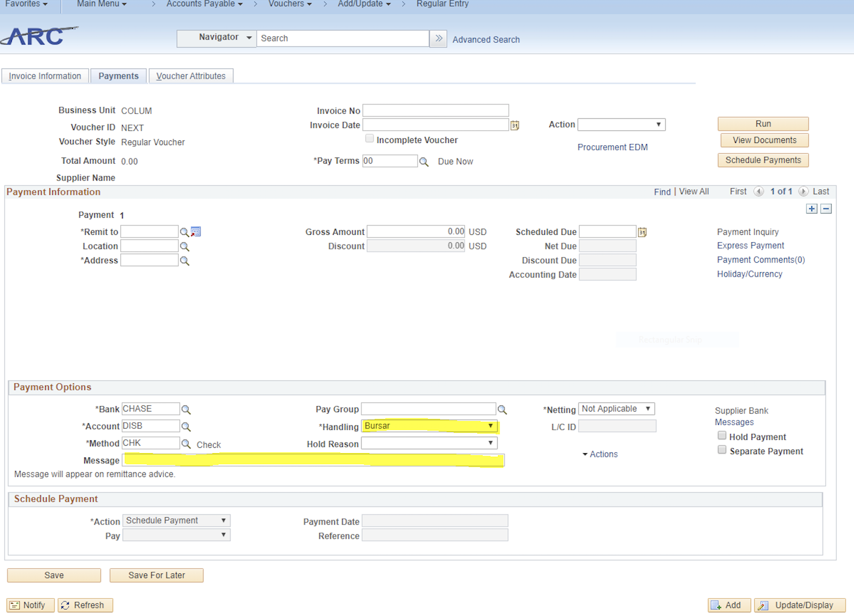Image resolution: width=854 pixels, height=616 pixels.
Task: Open the Pay dropdown in Schedule Payment
Action: point(177,535)
